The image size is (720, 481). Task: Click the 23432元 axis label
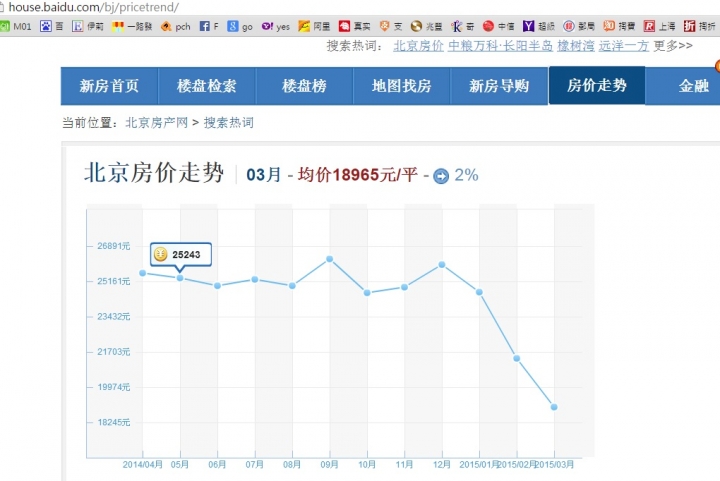pos(113,316)
